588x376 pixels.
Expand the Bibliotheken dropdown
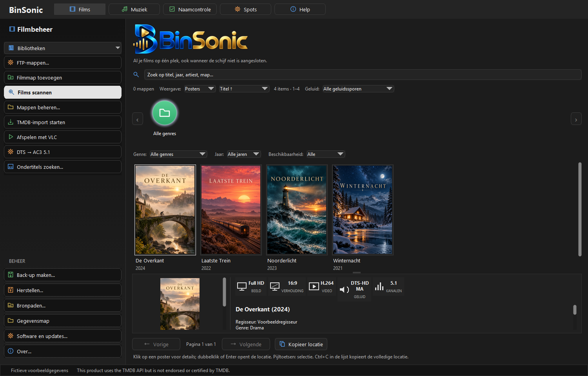point(63,48)
